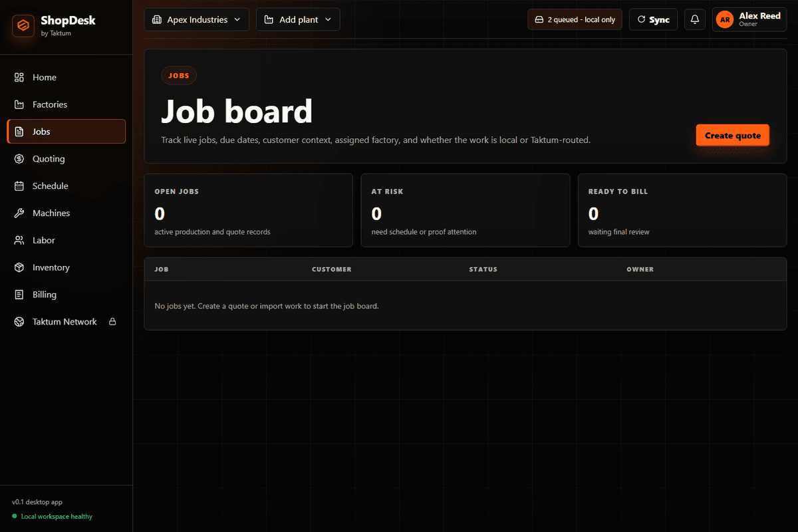Screen dimensions: 798x532
Task: Click the 'No jobs yet' empty message
Action: pyautogui.click(x=267, y=306)
